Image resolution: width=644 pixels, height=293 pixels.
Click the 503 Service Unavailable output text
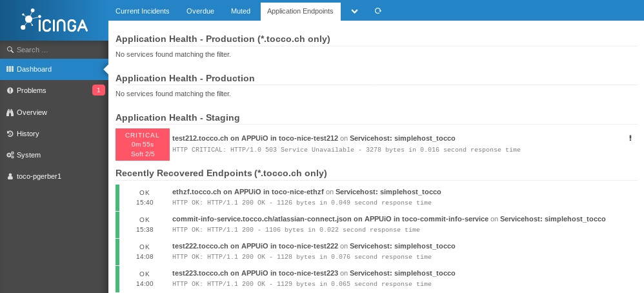pos(347,150)
